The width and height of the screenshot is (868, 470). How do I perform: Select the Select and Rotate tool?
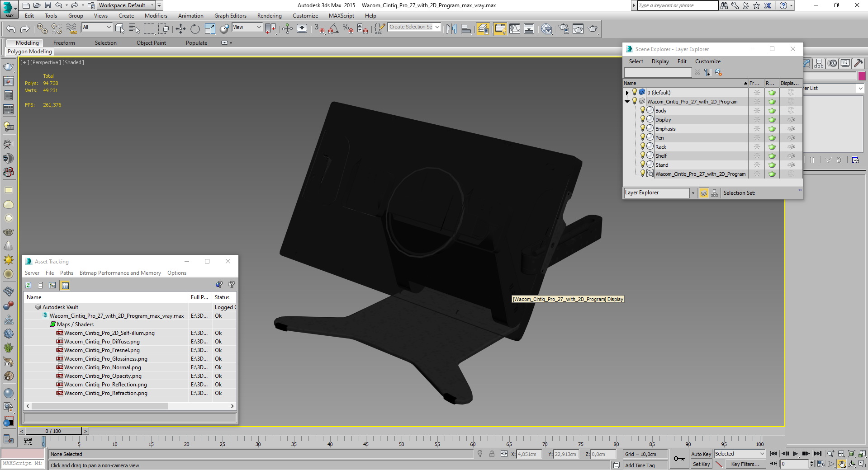pos(195,29)
